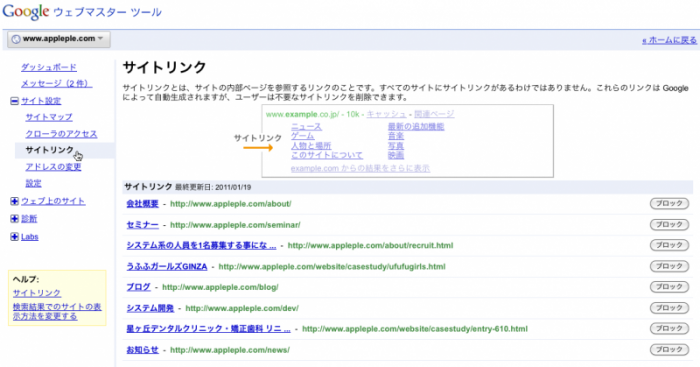Screen dimensions: 700x367
Task: Open システム系の人員を1名募集 sitelink
Action: pyautogui.click(x=201, y=246)
